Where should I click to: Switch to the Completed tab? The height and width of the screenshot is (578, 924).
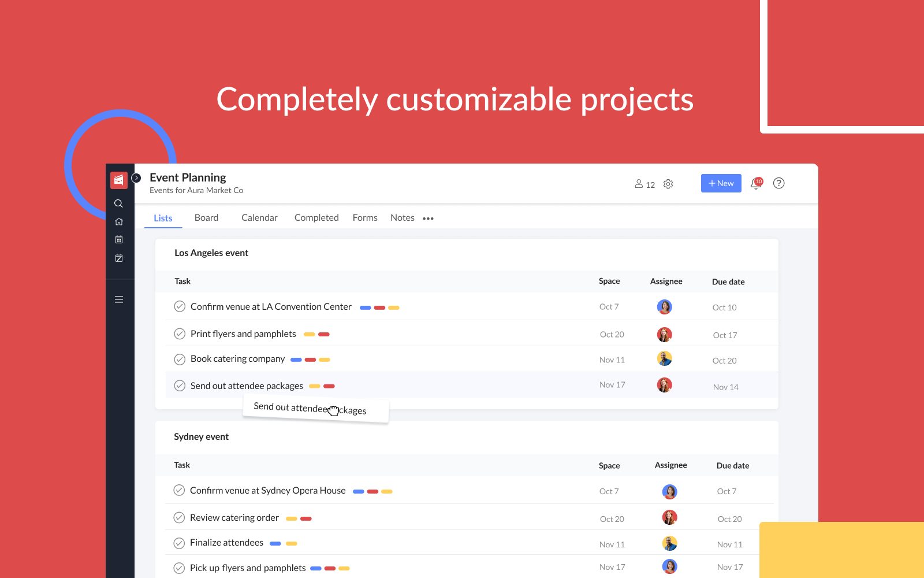[316, 218]
